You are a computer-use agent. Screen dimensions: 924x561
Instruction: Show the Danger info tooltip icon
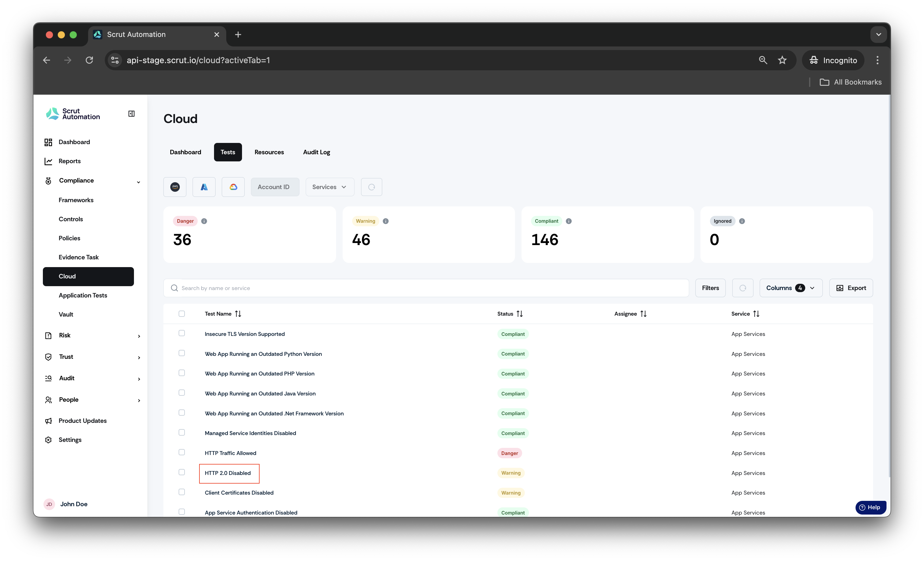204,221
